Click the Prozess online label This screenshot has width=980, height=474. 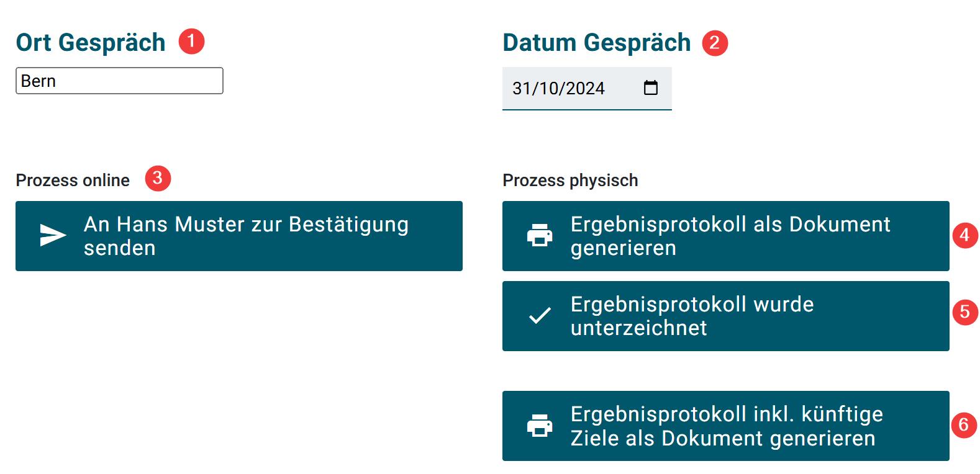[73, 181]
